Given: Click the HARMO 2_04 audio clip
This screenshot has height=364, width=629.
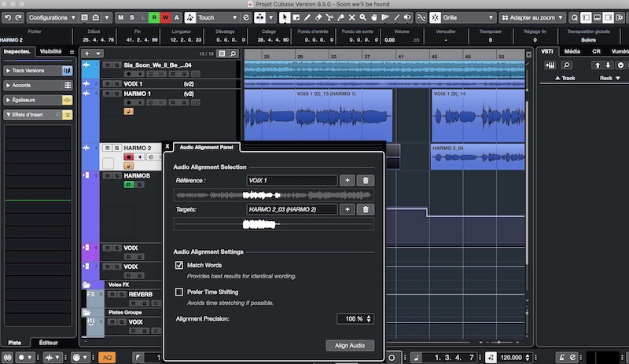Looking at the screenshot, I should (478, 156).
